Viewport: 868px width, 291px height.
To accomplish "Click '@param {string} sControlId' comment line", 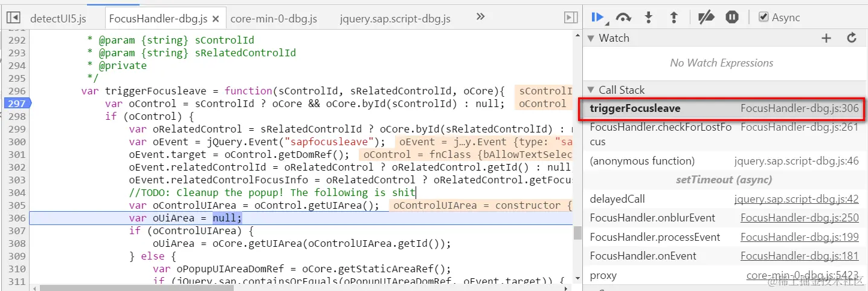I will pos(171,40).
